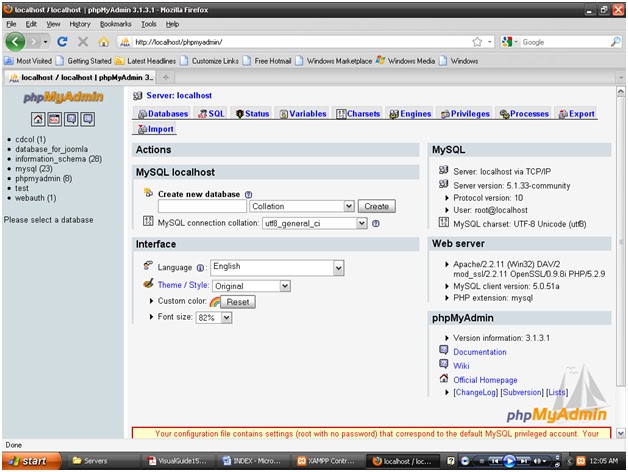The image size is (628, 472).
Task: Click Server: localhost breadcrumb link
Action: click(179, 95)
